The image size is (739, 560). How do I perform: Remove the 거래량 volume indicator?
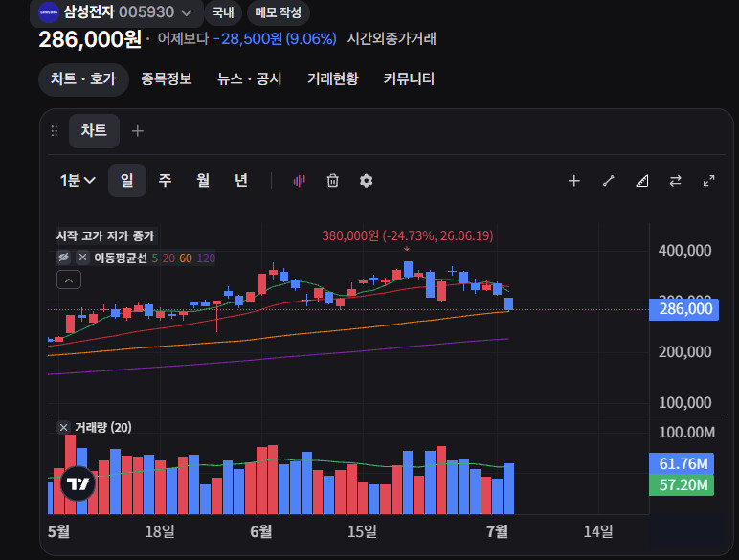pyautogui.click(x=63, y=428)
